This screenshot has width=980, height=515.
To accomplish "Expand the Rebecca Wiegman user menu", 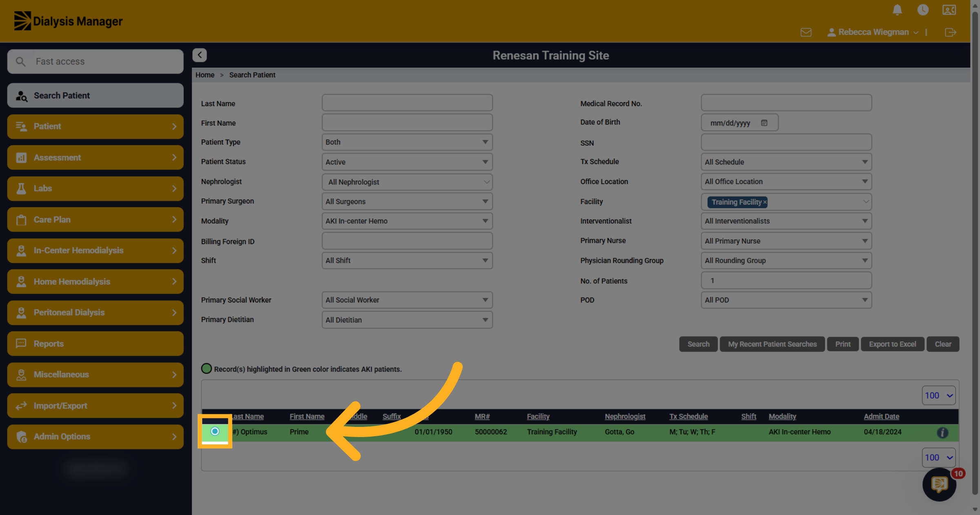I will click(873, 32).
